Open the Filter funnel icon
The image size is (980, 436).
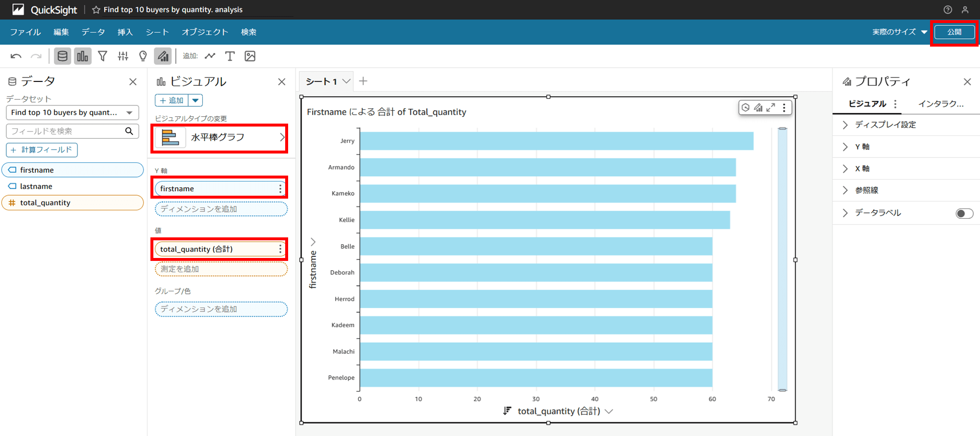(x=102, y=56)
